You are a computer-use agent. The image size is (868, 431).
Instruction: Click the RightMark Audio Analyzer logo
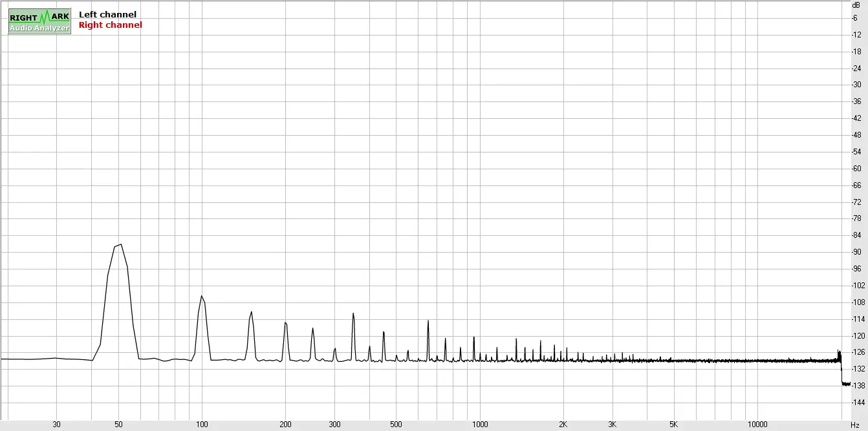point(39,21)
